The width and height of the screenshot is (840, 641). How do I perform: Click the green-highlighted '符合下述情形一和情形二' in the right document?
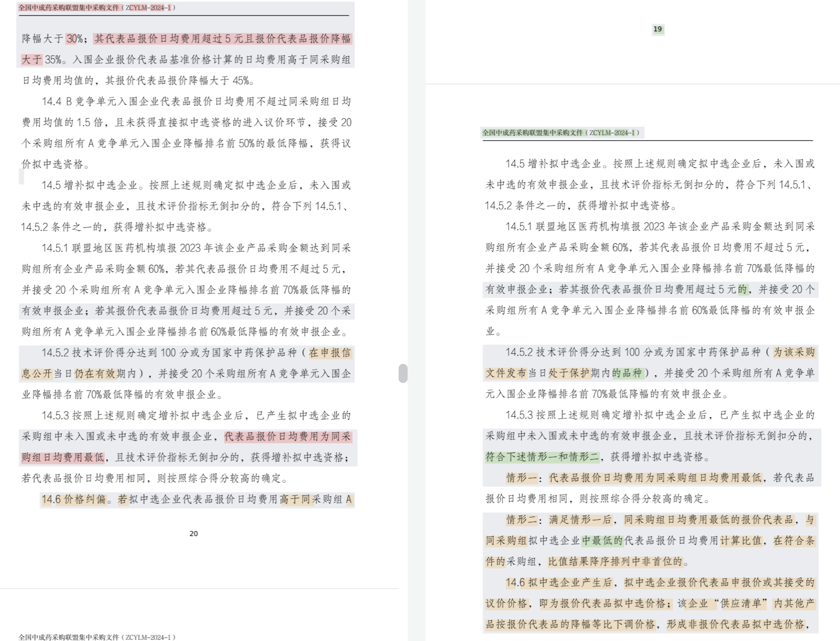coord(543,457)
